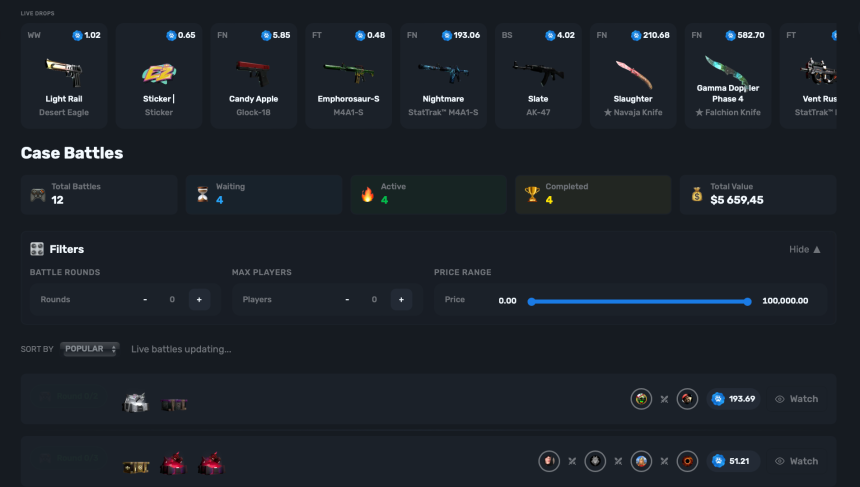Open the Nightmare StatTrak M4A1-S drop
This screenshot has height=487, width=860.
point(443,76)
